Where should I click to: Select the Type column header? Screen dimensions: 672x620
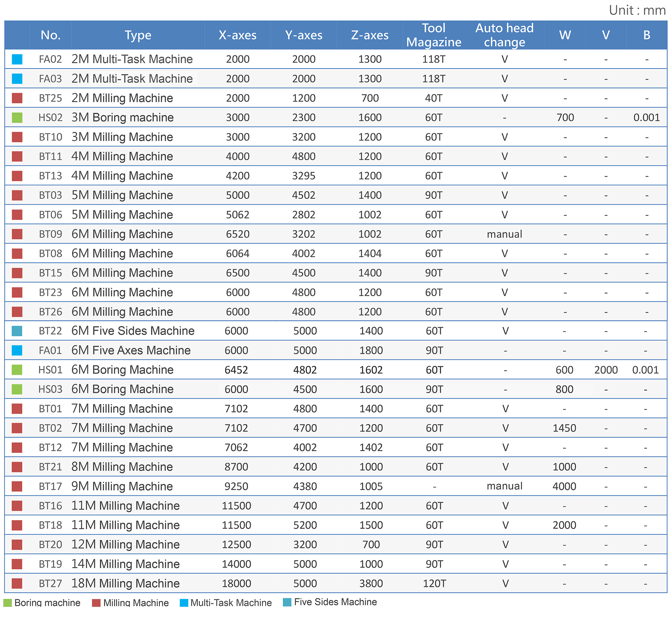tap(138, 35)
